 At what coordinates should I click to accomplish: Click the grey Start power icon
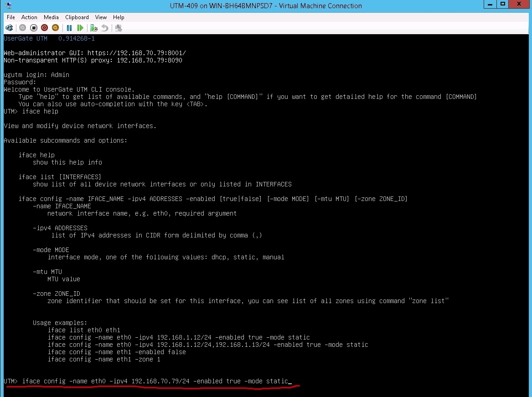pyautogui.click(x=22, y=28)
